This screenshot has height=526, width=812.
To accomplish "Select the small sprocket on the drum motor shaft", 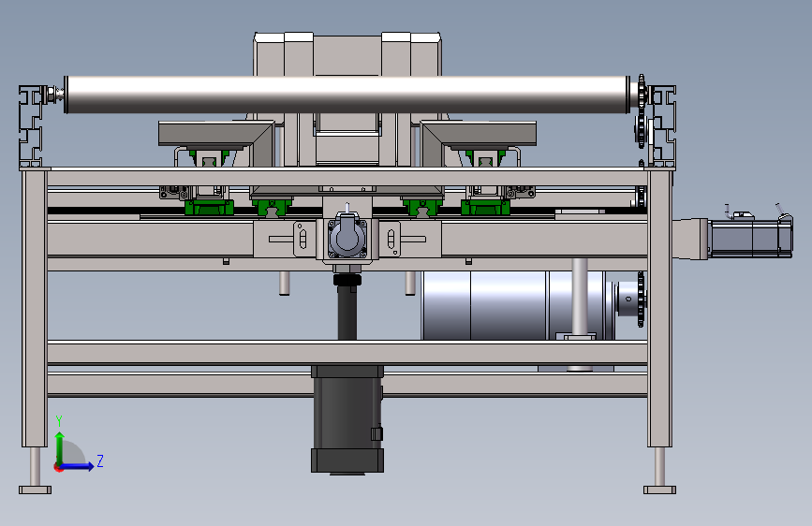I will click(642, 300).
